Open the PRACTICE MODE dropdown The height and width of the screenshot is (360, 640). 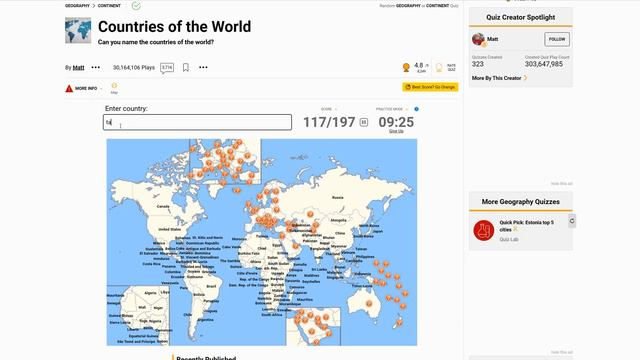coord(392,109)
